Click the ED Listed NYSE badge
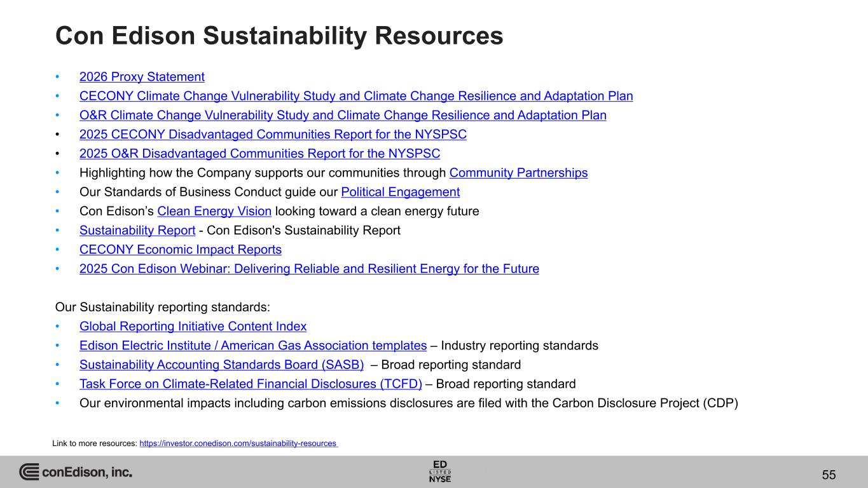Viewport: 868px width, 488px height. pos(440,471)
